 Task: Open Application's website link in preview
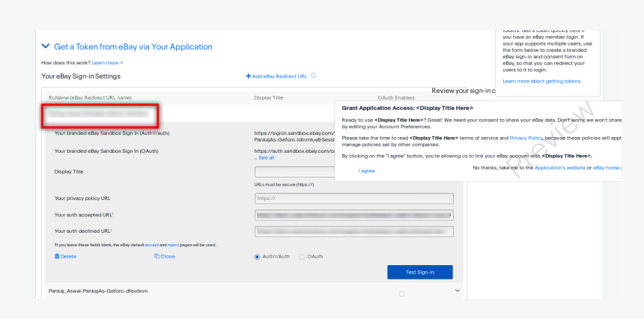point(560,168)
